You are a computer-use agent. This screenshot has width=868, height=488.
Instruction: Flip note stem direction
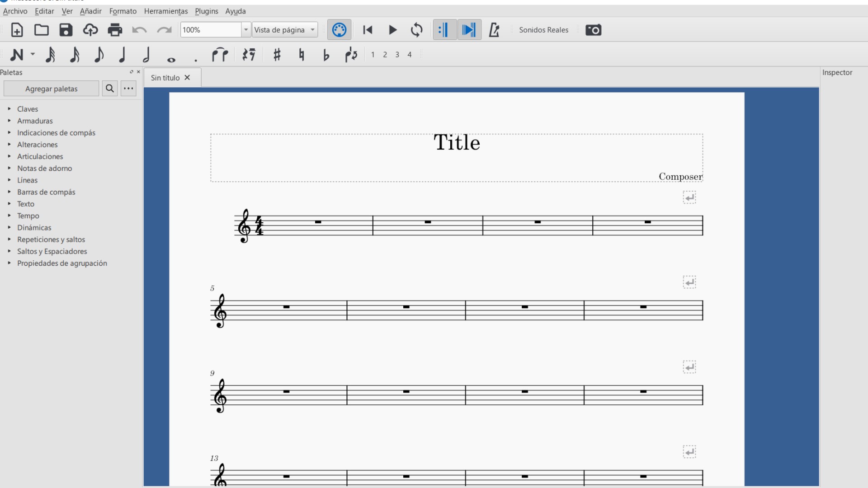click(352, 55)
